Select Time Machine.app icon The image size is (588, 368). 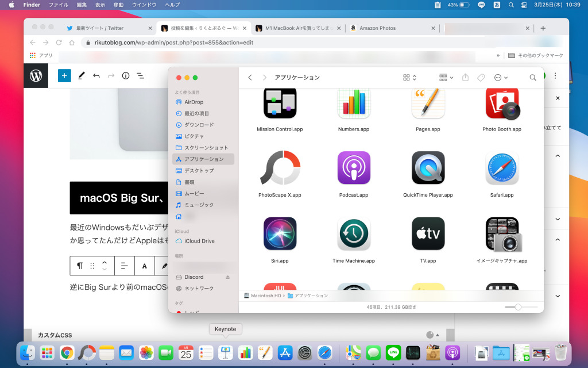click(x=354, y=233)
